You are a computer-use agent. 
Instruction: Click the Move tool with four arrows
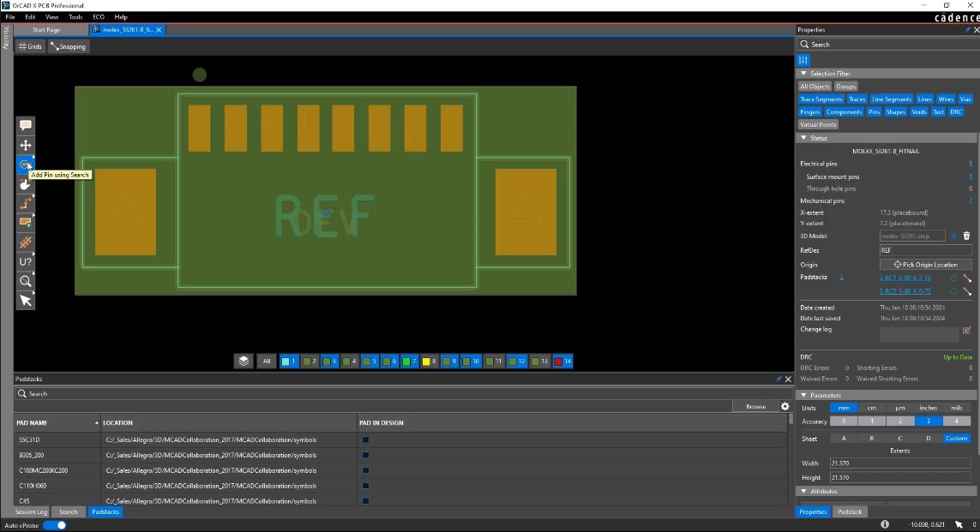26,145
